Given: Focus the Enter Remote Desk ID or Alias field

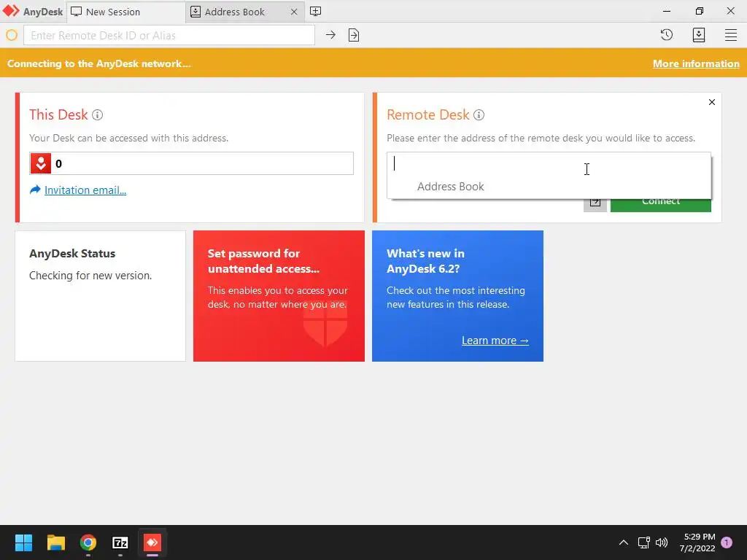Looking at the screenshot, I should pyautogui.click(x=169, y=35).
